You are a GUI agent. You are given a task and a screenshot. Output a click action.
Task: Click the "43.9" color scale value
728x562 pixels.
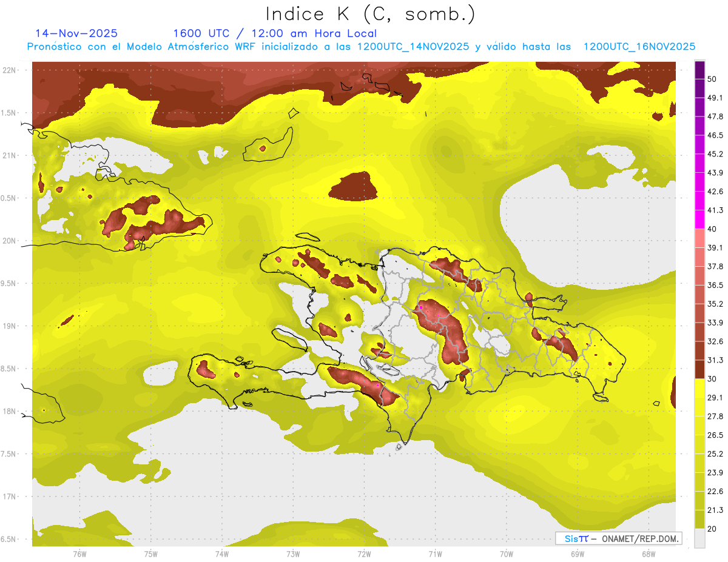[715, 173]
